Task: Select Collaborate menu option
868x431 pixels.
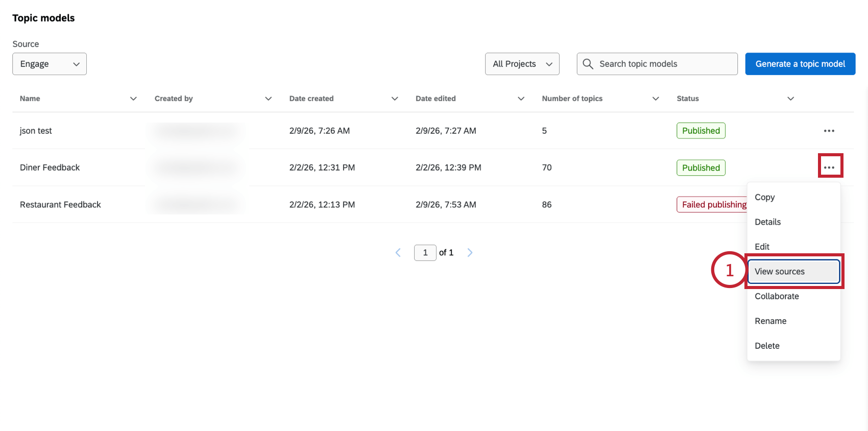Action: [777, 296]
